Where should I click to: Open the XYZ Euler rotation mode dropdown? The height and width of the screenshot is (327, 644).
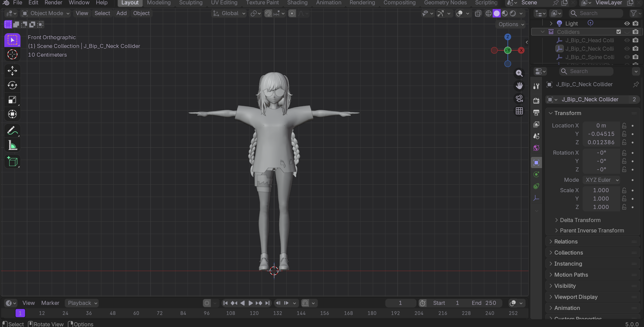coord(601,180)
